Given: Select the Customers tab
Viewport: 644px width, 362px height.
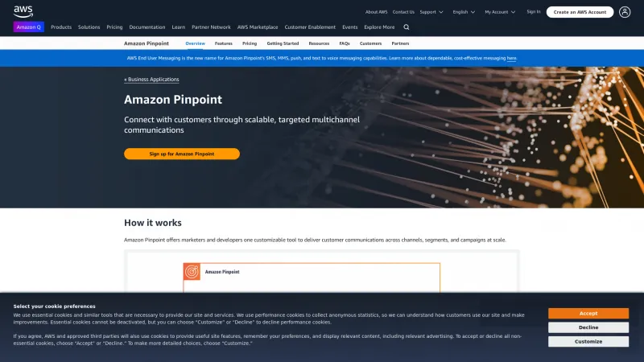Looking at the screenshot, I should pyautogui.click(x=370, y=43).
